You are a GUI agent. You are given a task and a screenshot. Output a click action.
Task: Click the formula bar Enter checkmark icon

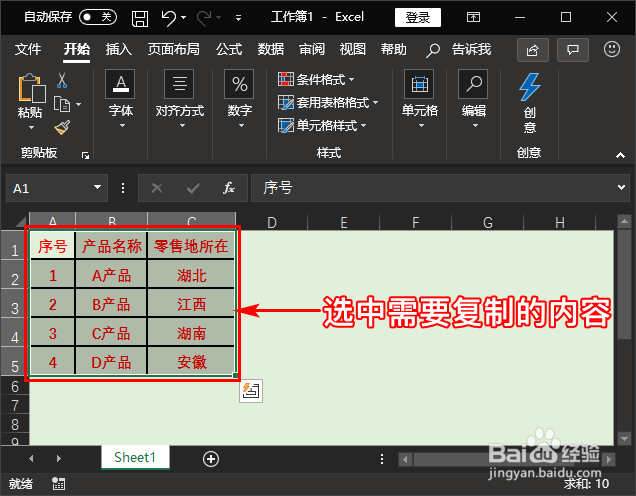click(193, 188)
